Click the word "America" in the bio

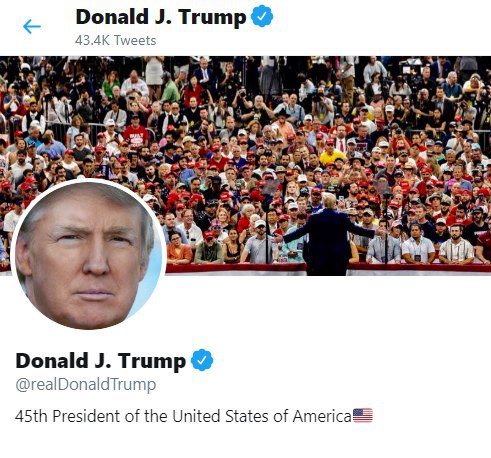pos(322,416)
